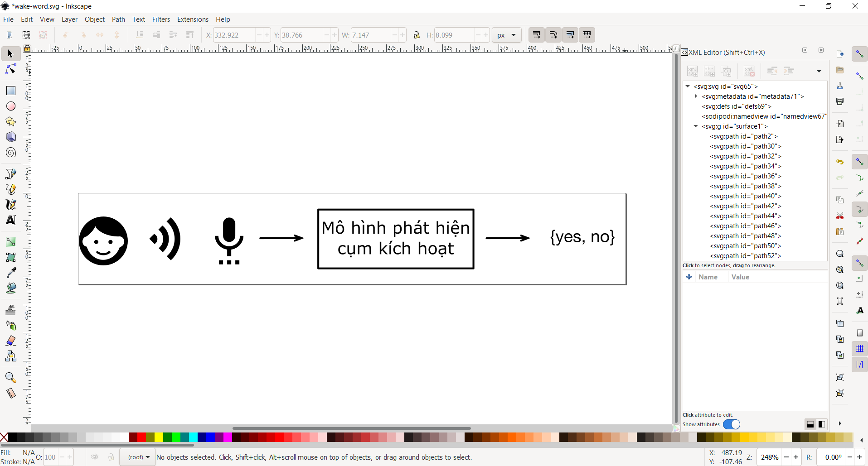
Task: Choose the Ellipse tool
Action: (11, 106)
